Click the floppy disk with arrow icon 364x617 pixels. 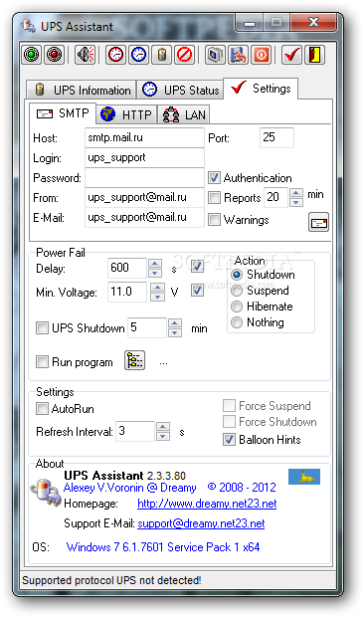point(239,55)
